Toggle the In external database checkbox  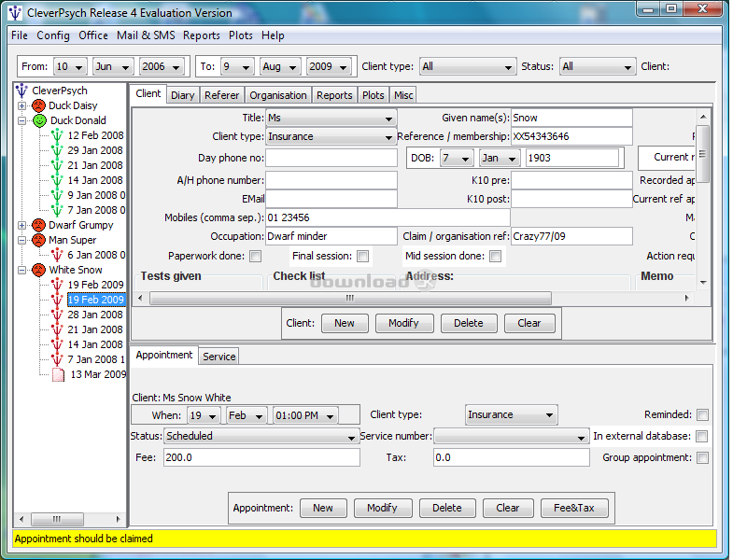702,436
